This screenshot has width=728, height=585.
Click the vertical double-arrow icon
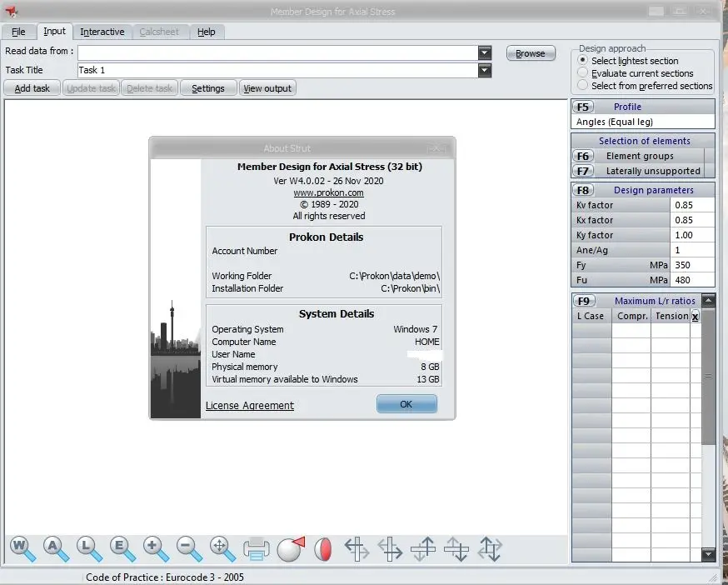pos(491,549)
